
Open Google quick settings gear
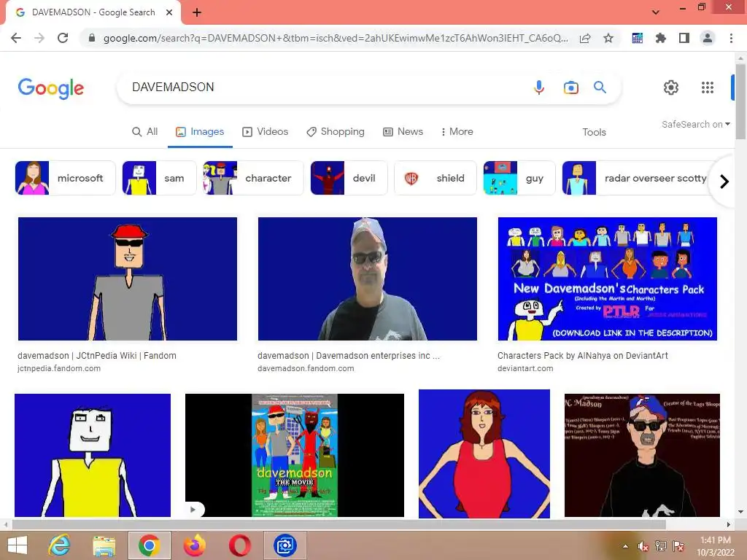(x=671, y=87)
